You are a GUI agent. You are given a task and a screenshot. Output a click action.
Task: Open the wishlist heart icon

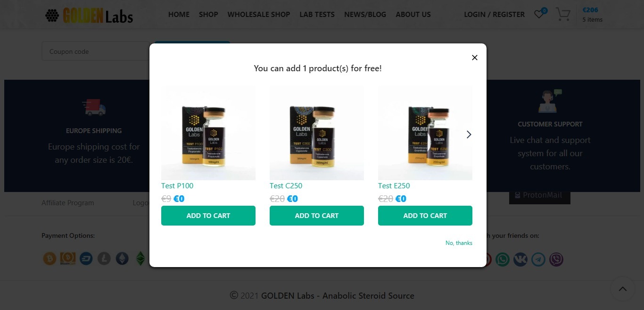coord(539,14)
